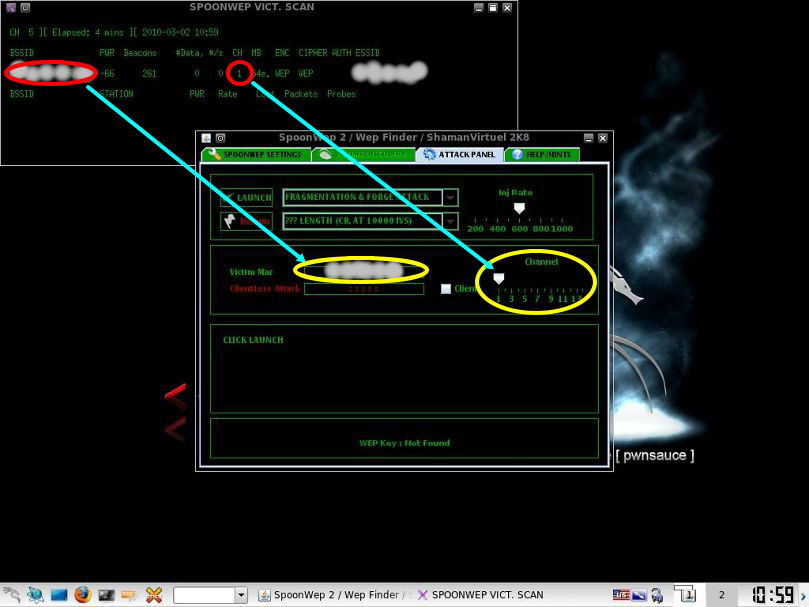Close the SPOONWEP VICT. SCAN window

click(x=507, y=8)
